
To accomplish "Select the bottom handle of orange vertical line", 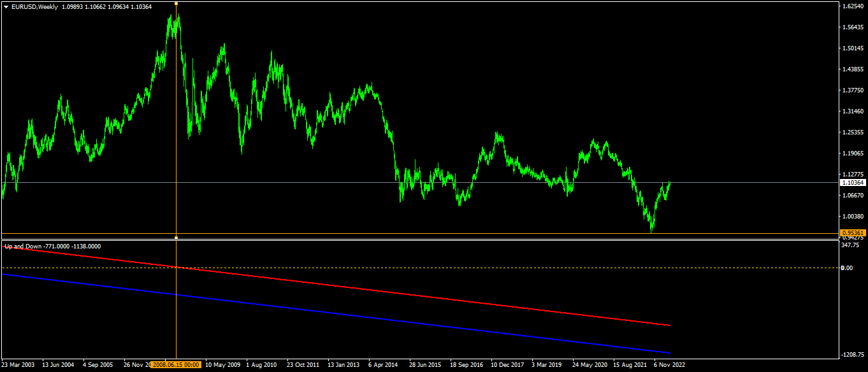I will (176, 238).
